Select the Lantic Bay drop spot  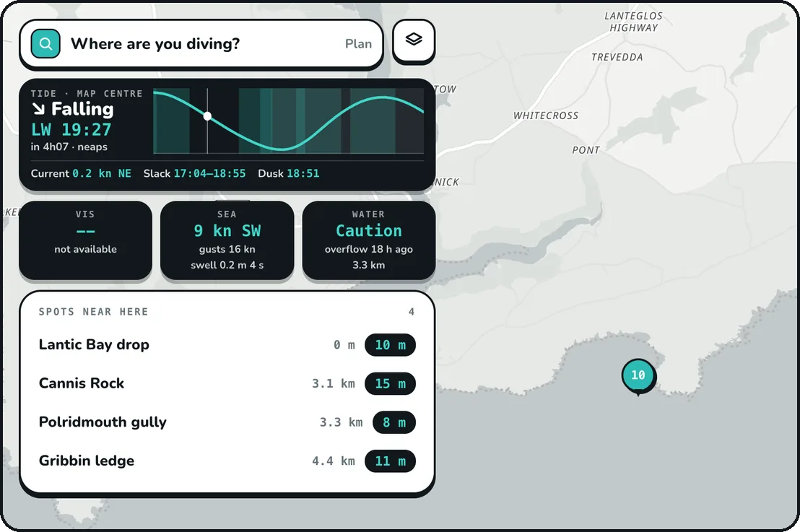227,345
